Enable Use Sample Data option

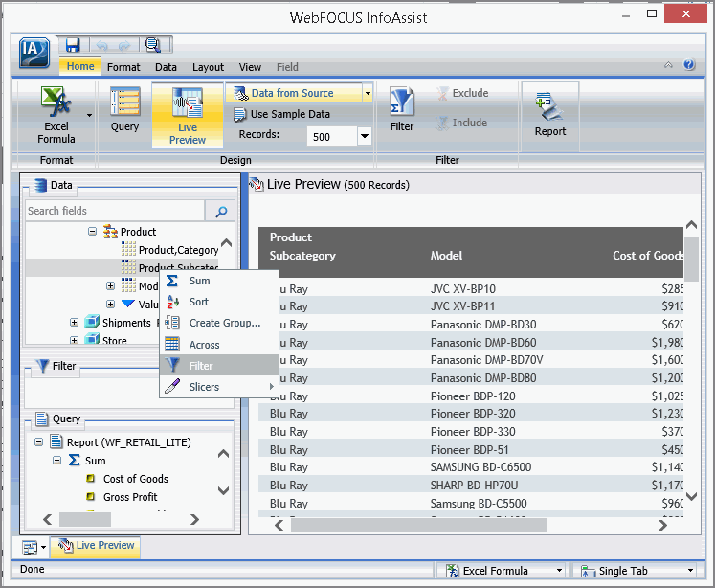coord(281,114)
